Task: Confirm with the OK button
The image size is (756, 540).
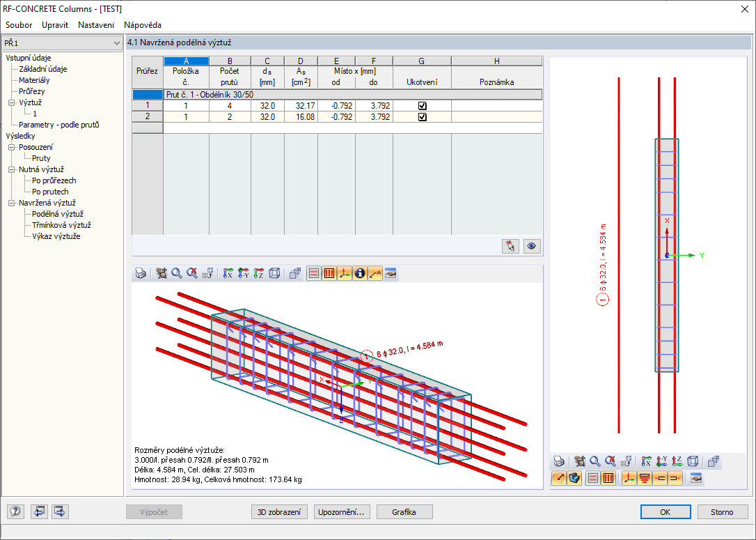Action: click(666, 512)
